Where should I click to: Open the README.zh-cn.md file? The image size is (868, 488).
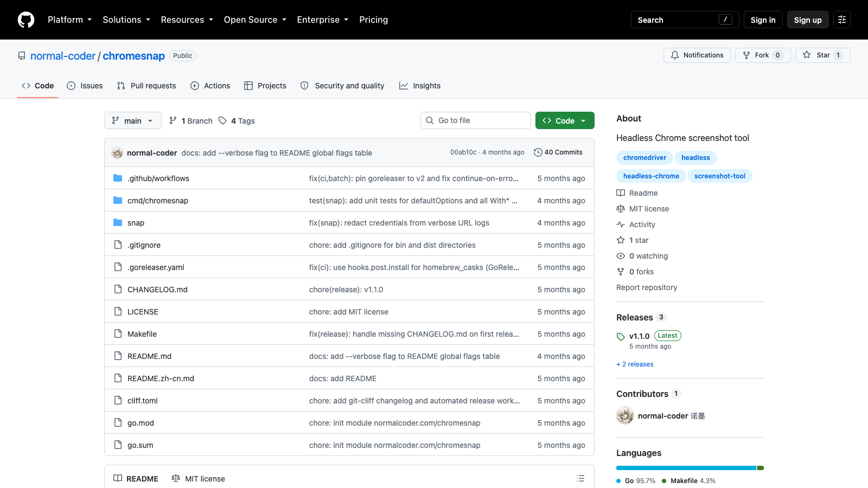pos(161,378)
